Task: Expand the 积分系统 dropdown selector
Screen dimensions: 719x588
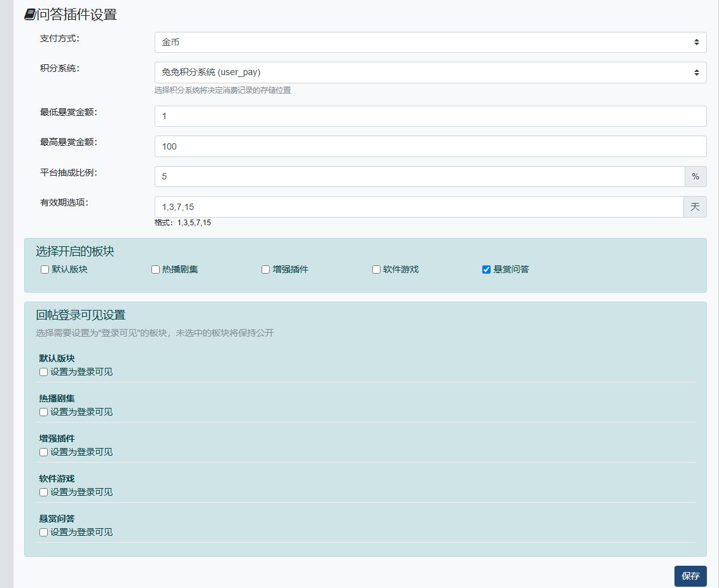Action: (x=430, y=73)
